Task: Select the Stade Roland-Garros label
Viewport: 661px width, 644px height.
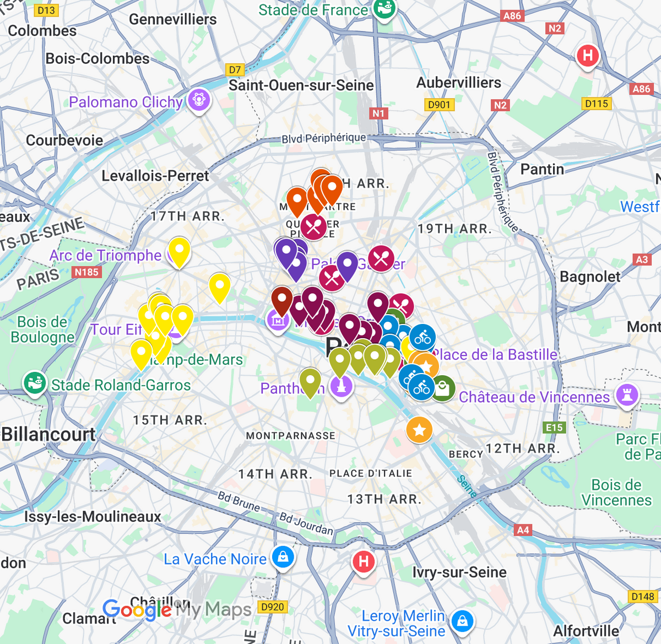Action: pyautogui.click(x=121, y=385)
